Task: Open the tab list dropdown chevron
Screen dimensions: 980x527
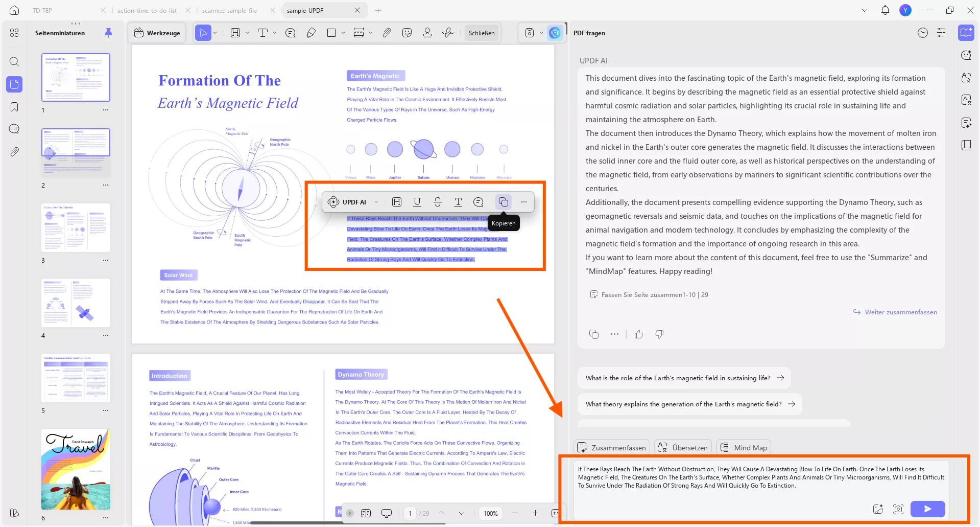Action: pyautogui.click(x=865, y=10)
